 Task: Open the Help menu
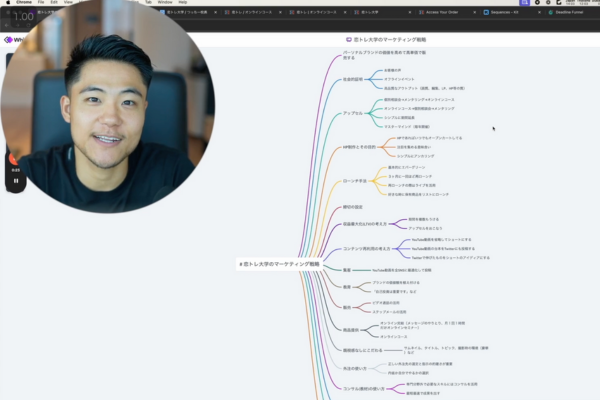183,2
